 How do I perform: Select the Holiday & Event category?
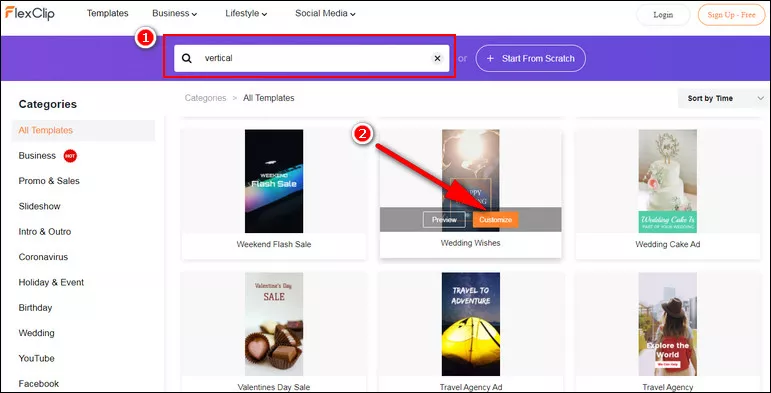click(x=51, y=282)
